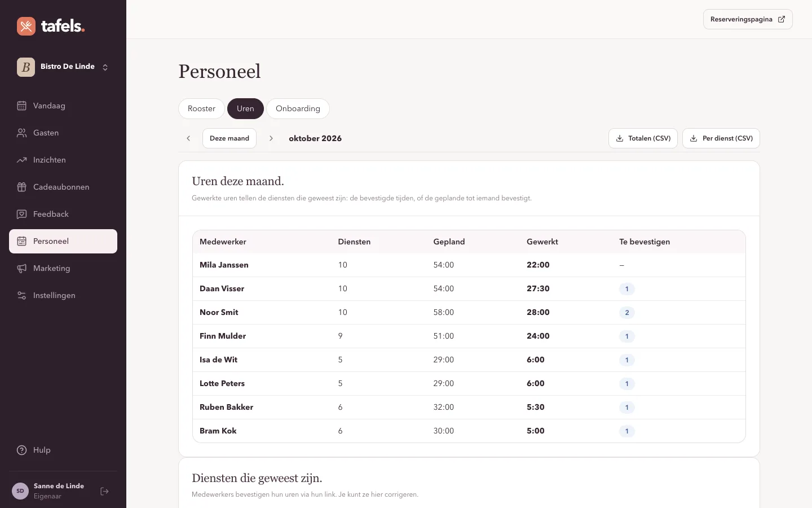Click Ruben Bakker's planned hours 32:00

[444, 407]
